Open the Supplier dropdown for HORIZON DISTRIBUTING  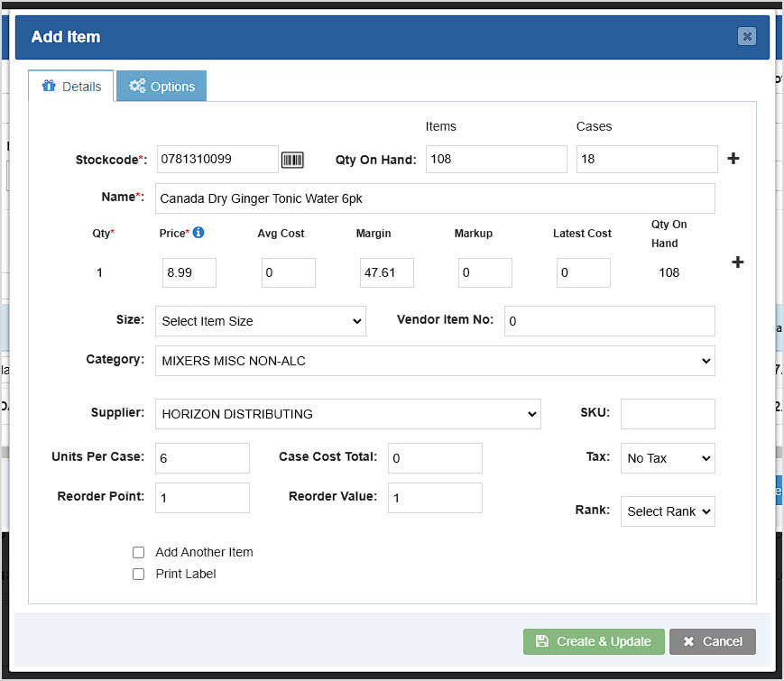tap(348, 412)
